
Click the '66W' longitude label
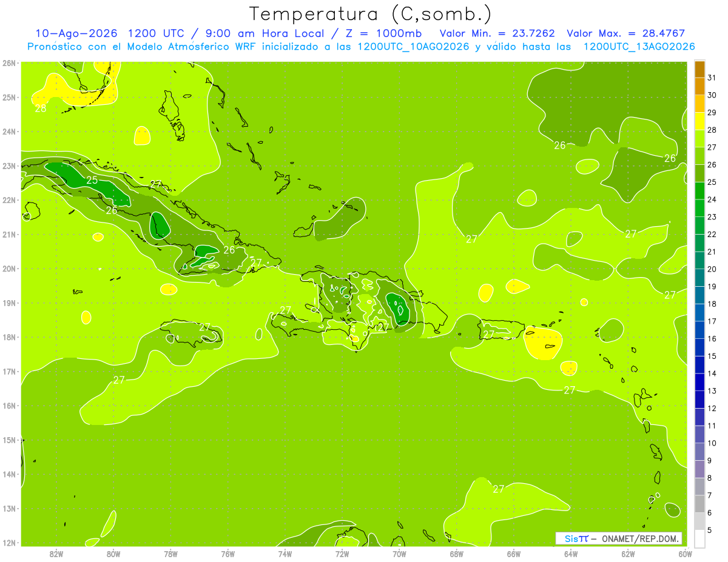514,553
